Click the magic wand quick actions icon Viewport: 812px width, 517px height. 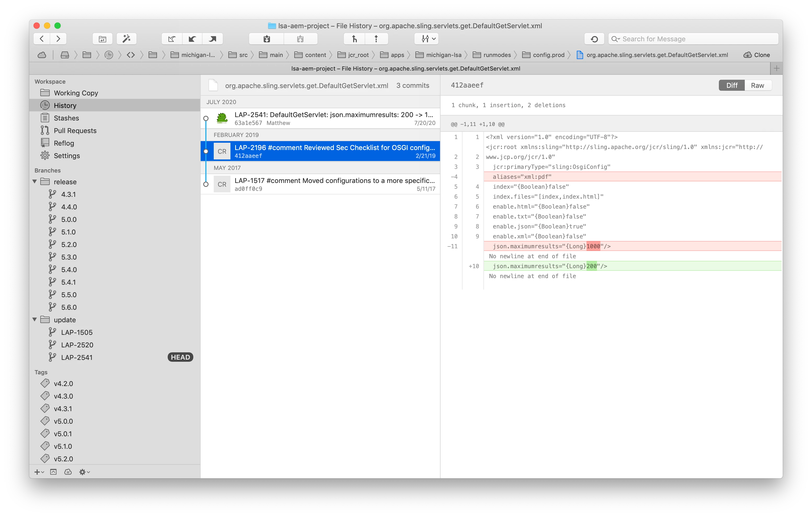pos(126,39)
